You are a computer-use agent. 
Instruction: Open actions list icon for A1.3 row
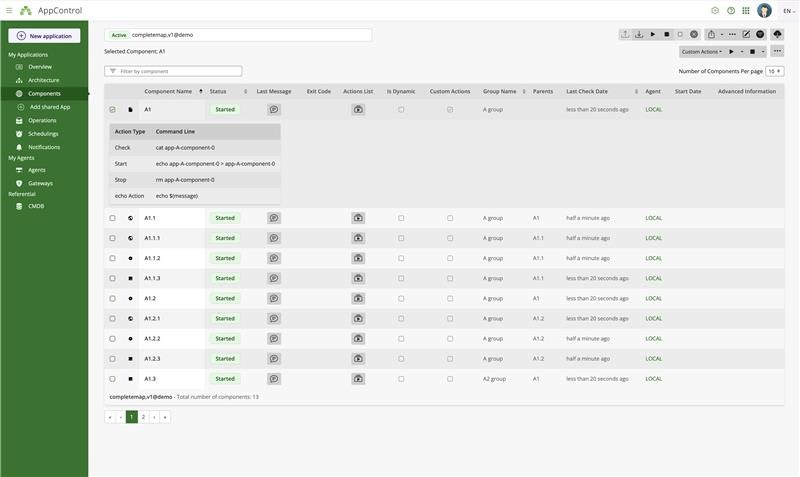pyautogui.click(x=358, y=379)
